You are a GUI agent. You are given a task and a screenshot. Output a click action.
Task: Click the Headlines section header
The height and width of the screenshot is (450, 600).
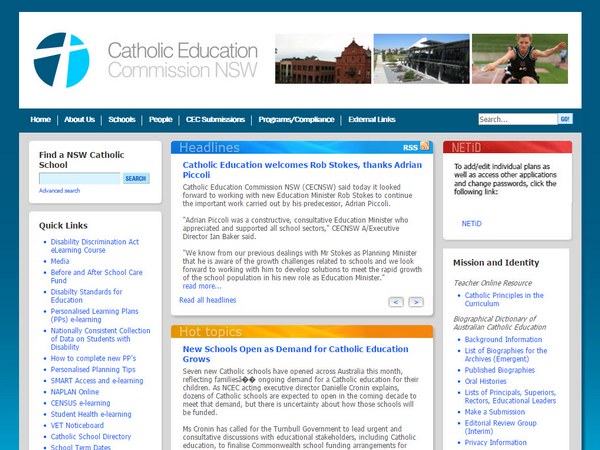(x=302, y=147)
